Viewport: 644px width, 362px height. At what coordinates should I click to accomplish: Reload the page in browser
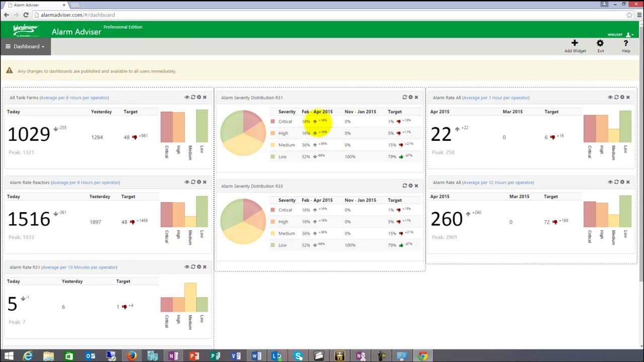26,15
